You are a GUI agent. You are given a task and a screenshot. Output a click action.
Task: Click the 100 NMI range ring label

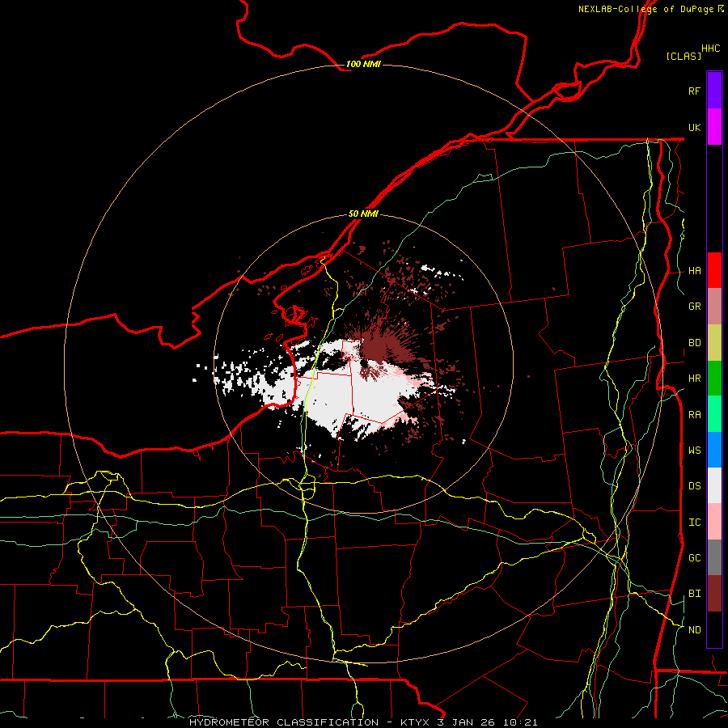pyautogui.click(x=363, y=64)
